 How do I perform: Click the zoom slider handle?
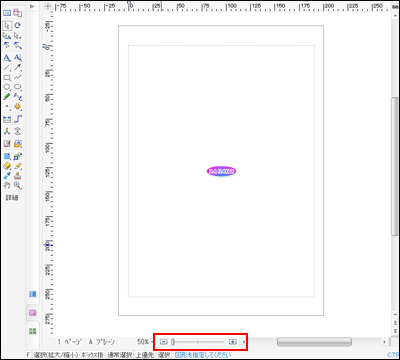[173, 342]
